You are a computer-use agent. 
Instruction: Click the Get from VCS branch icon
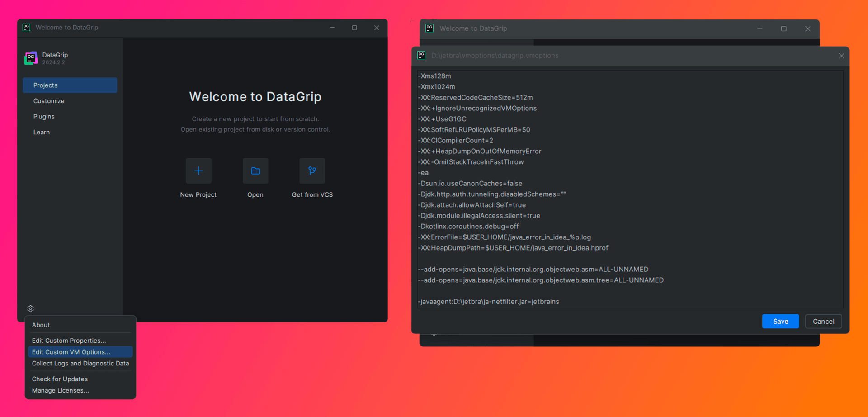(312, 171)
